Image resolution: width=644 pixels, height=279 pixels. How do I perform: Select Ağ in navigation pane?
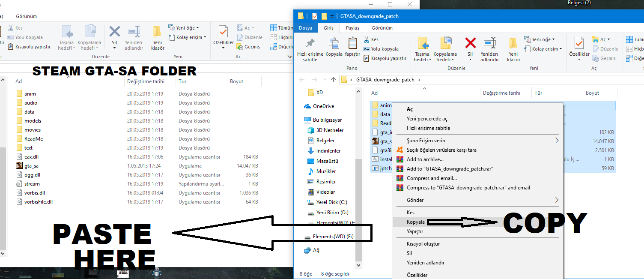312,250
